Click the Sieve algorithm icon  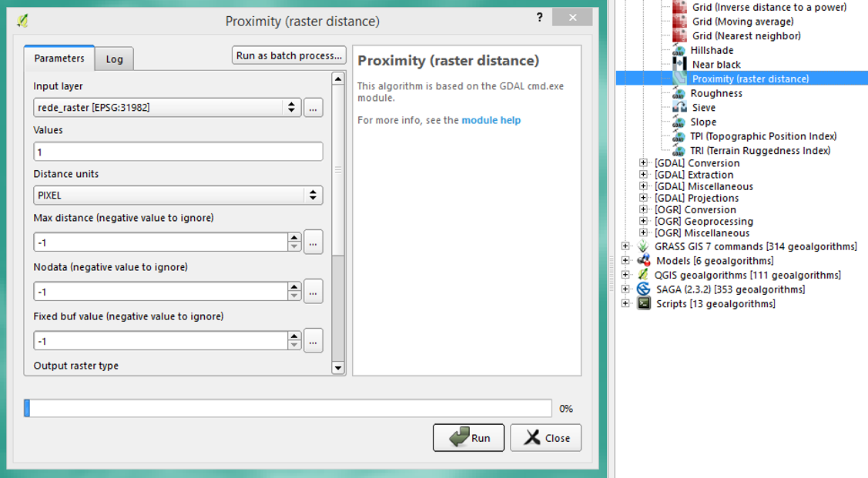click(679, 108)
